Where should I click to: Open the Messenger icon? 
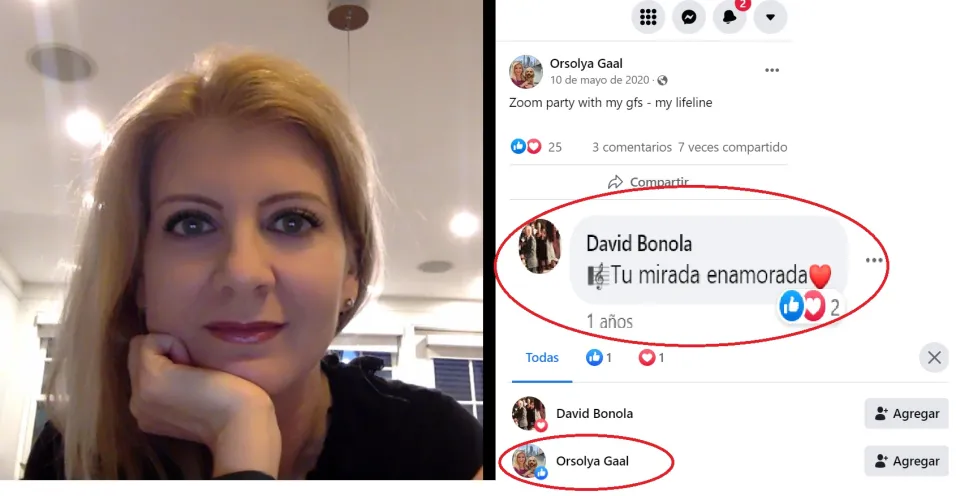pyautogui.click(x=689, y=17)
